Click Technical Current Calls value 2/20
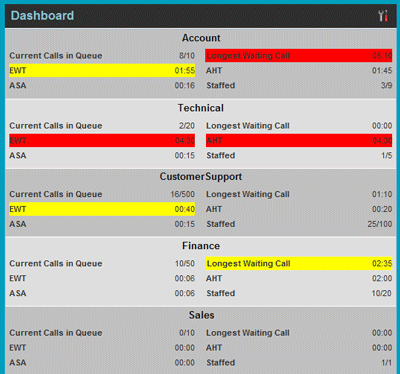The image size is (400, 374). (x=187, y=126)
